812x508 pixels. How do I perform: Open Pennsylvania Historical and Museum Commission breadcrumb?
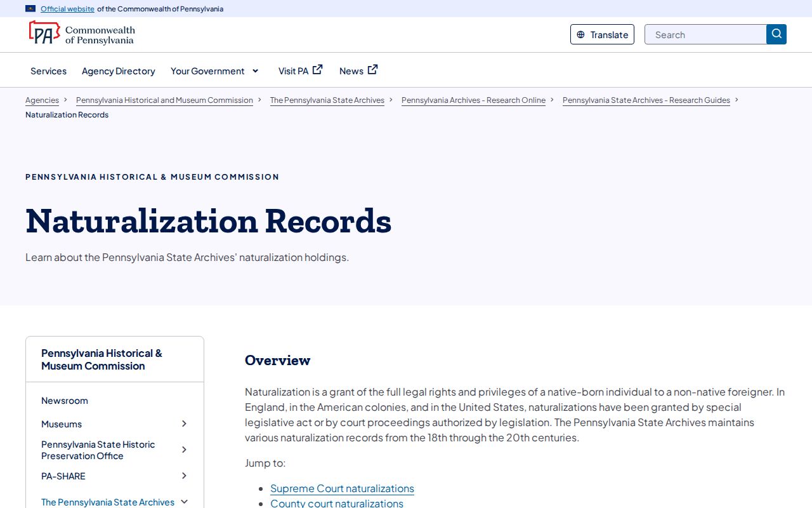pyautogui.click(x=164, y=100)
